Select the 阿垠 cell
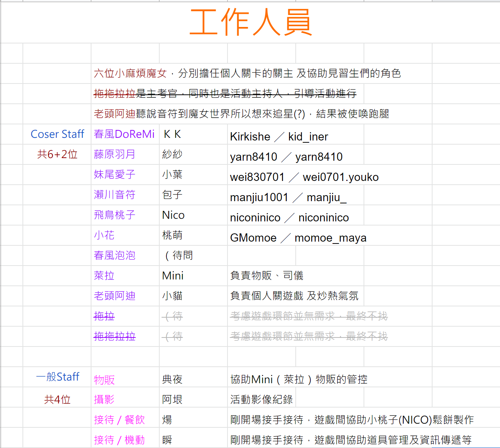The image size is (500, 448). point(193,397)
